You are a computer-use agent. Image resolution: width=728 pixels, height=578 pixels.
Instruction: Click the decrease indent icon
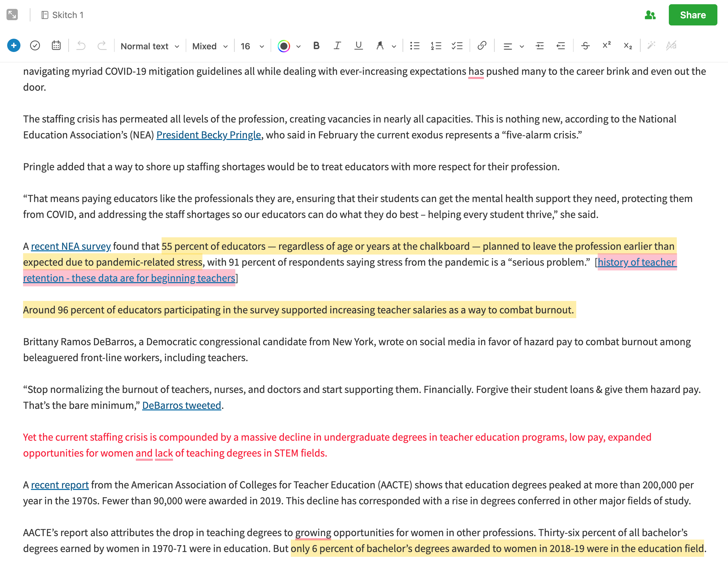click(x=561, y=46)
